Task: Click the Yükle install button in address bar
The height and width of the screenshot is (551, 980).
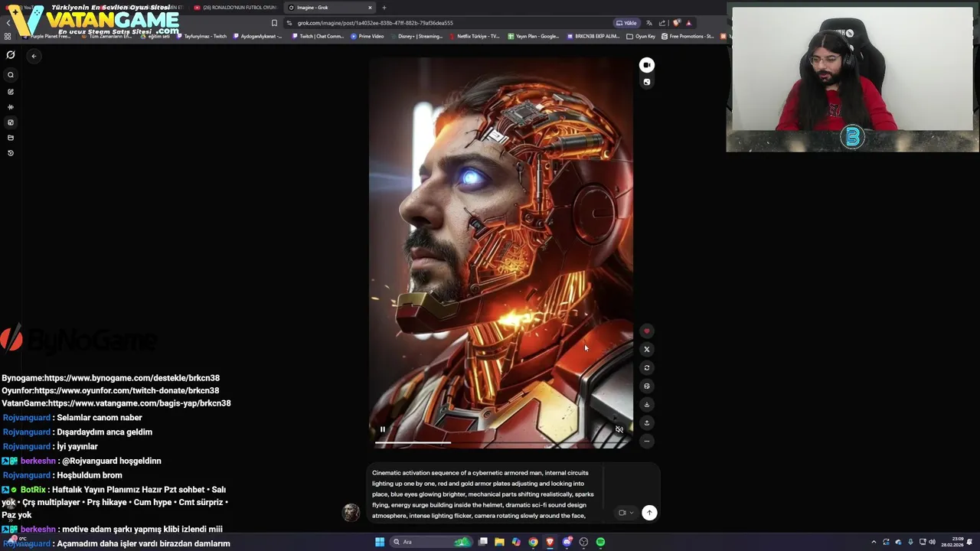Action: [x=626, y=23]
